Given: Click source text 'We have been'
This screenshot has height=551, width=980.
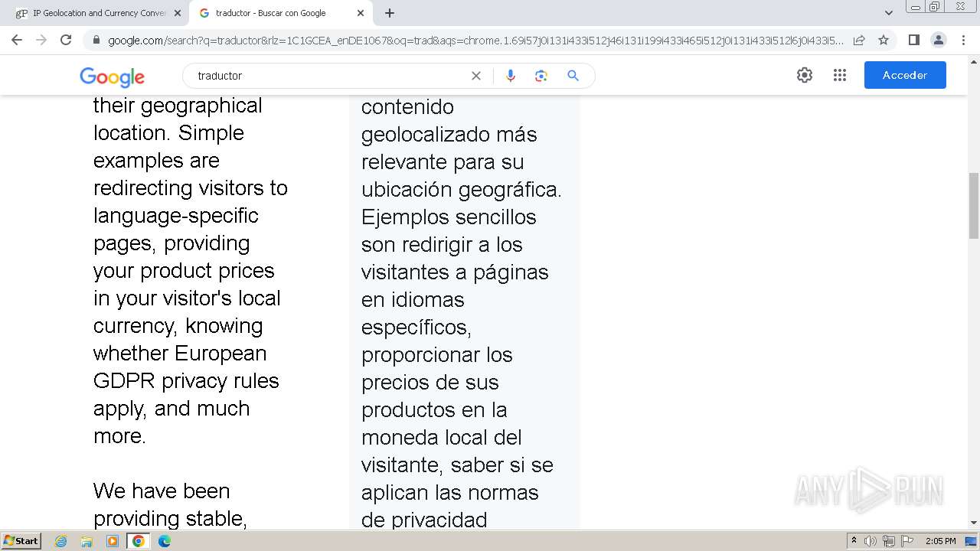Looking at the screenshot, I should click(x=162, y=491).
